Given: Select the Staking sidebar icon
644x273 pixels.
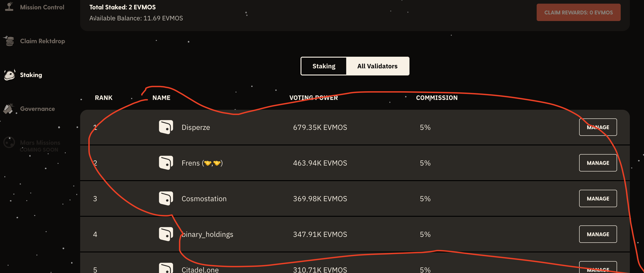Looking at the screenshot, I should click(10, 75).
